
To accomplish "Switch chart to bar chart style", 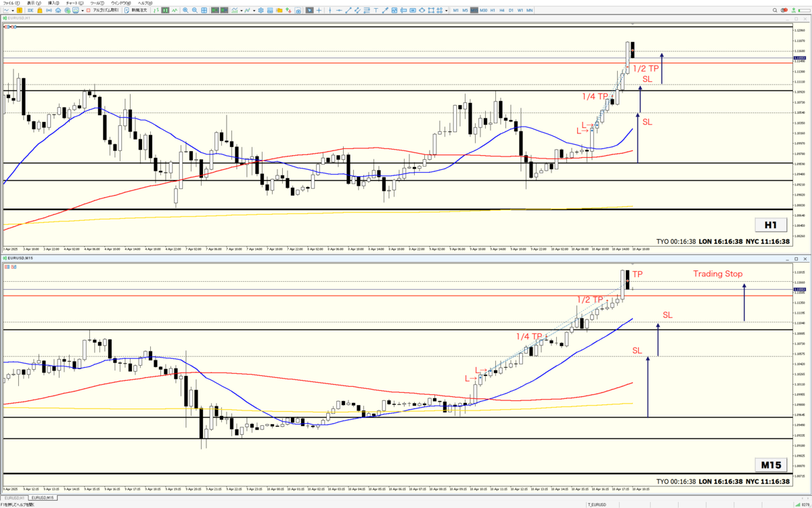I will pyautogui.click(x=156, y=10).
